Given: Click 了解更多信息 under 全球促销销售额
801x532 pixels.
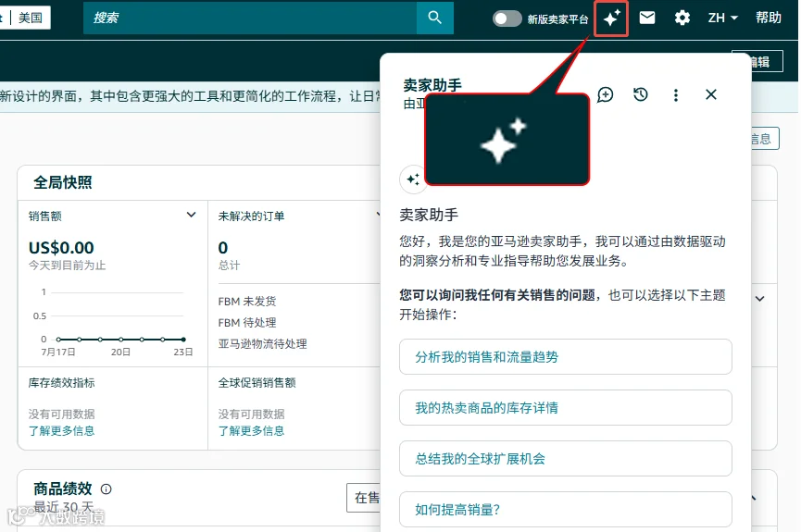Looking at the screenshot, I should (251, 431).
